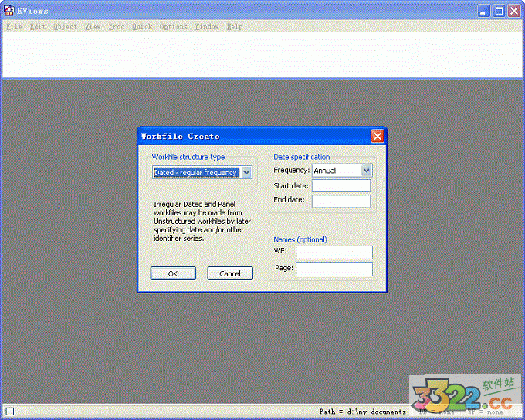Click the 'Names (optional)' group label
The height and width of the screenshot is (420, 525).
tap(300, 239)
